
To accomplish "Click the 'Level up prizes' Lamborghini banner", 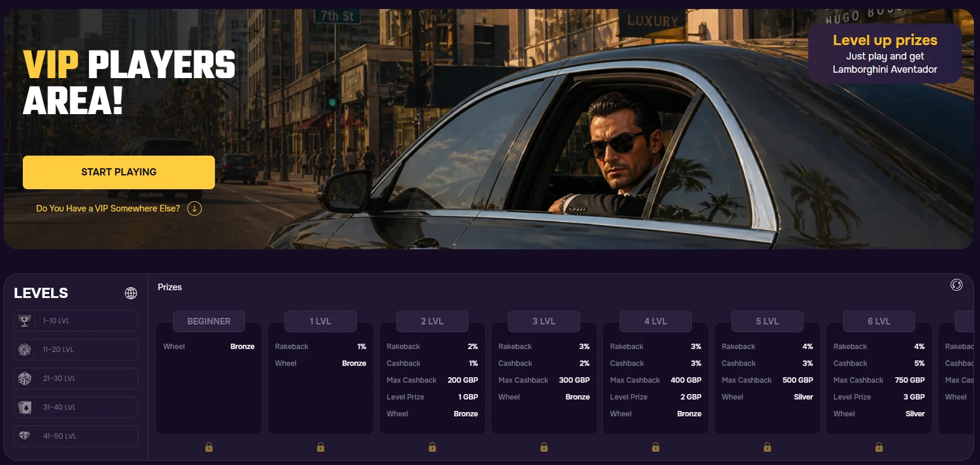I will (x=885, y=53).
